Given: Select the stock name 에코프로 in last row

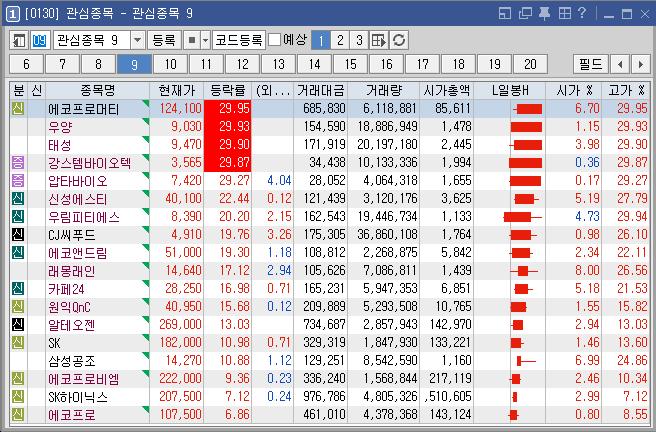Looking at the screenshot, I should tap(72, 415).
